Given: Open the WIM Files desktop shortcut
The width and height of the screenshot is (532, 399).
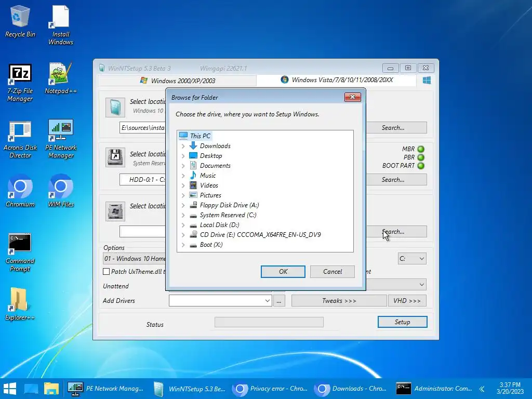Looking at the screenshot, I should [x=61, y=191].
